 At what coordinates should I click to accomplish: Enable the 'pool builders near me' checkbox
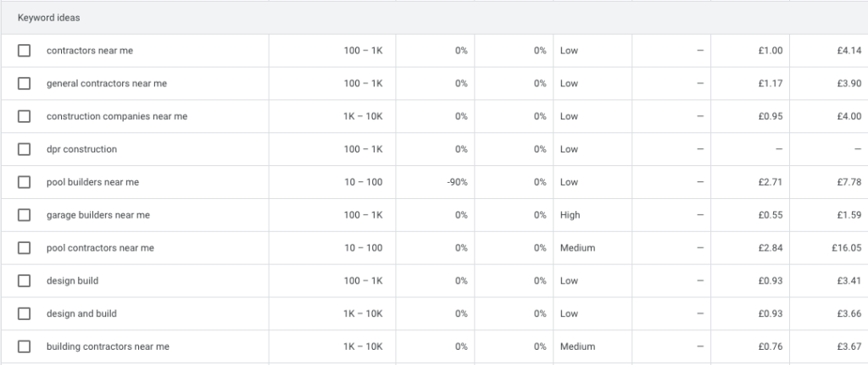25,182
